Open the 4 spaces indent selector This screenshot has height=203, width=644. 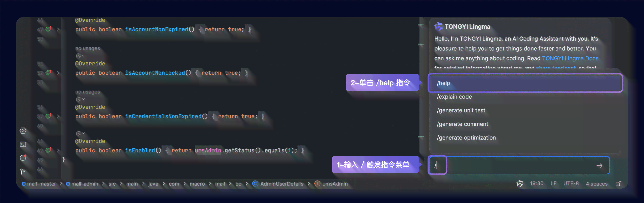coord(597,184)
